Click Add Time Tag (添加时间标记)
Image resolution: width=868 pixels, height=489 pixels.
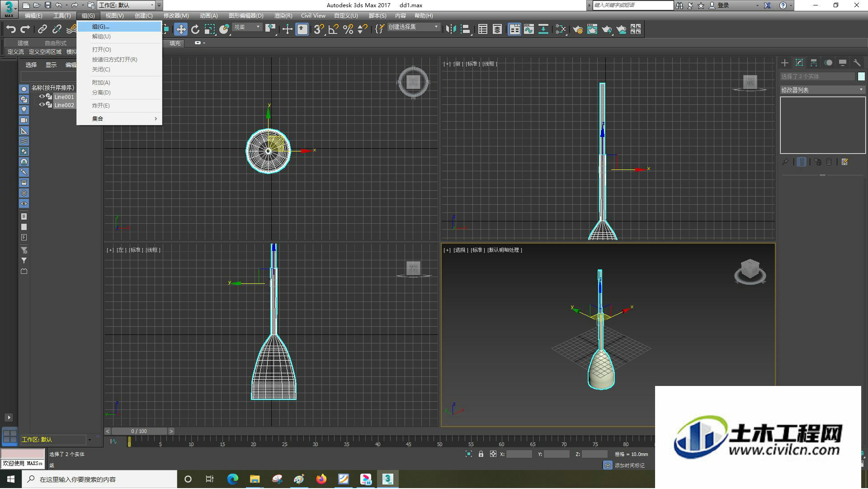coord(629,465)
